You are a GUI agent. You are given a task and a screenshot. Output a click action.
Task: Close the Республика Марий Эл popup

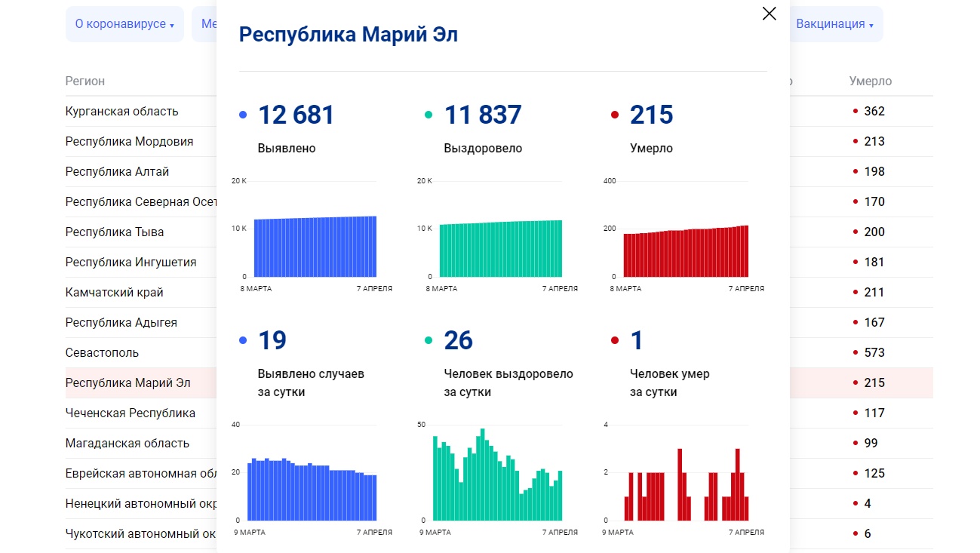pyautogui.click(x=769, y=14)
